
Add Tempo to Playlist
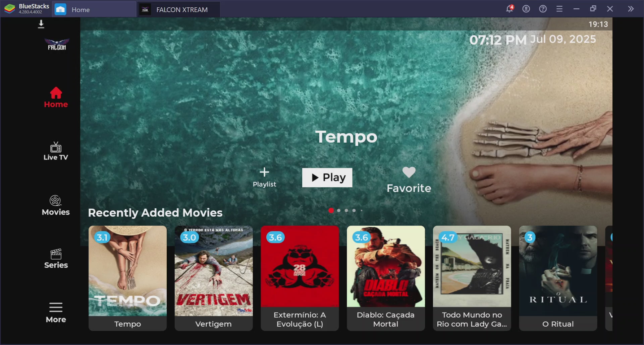coord(264,177)
